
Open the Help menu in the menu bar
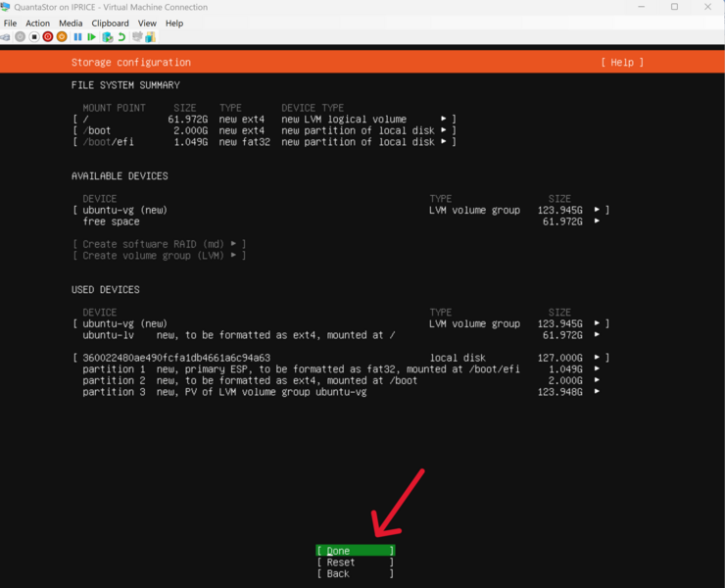tap(174, 24)
